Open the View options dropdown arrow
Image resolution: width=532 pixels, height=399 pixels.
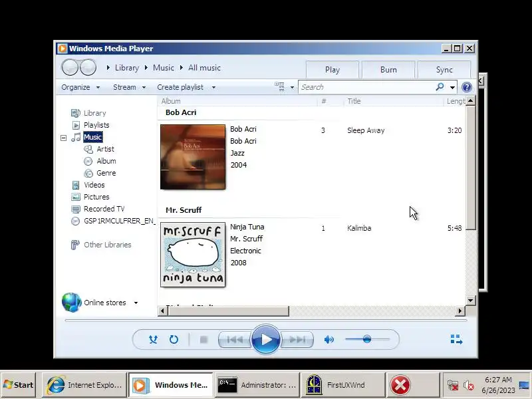click(292, 87)
